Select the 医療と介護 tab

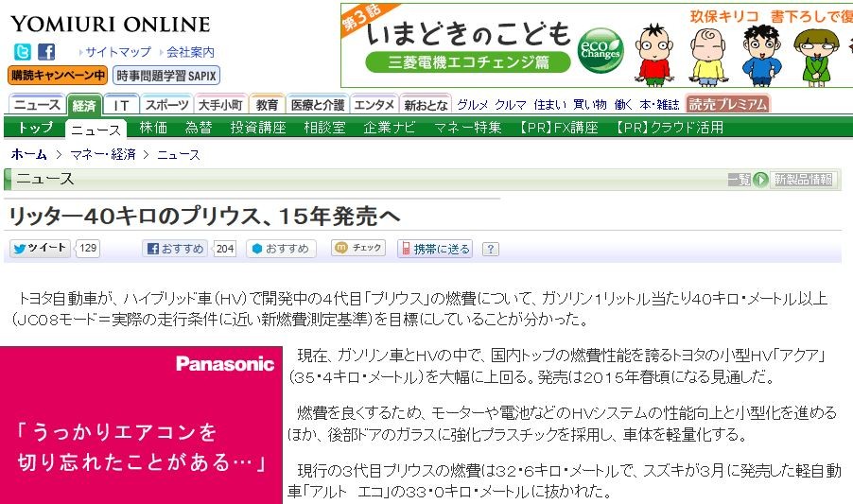pos(318,104)
